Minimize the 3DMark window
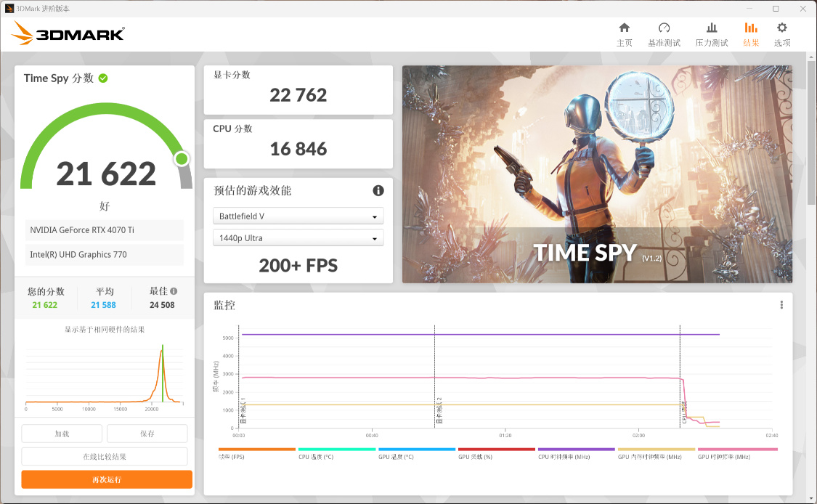This screenshot has width=817, height=504. [x=749, y=8]
